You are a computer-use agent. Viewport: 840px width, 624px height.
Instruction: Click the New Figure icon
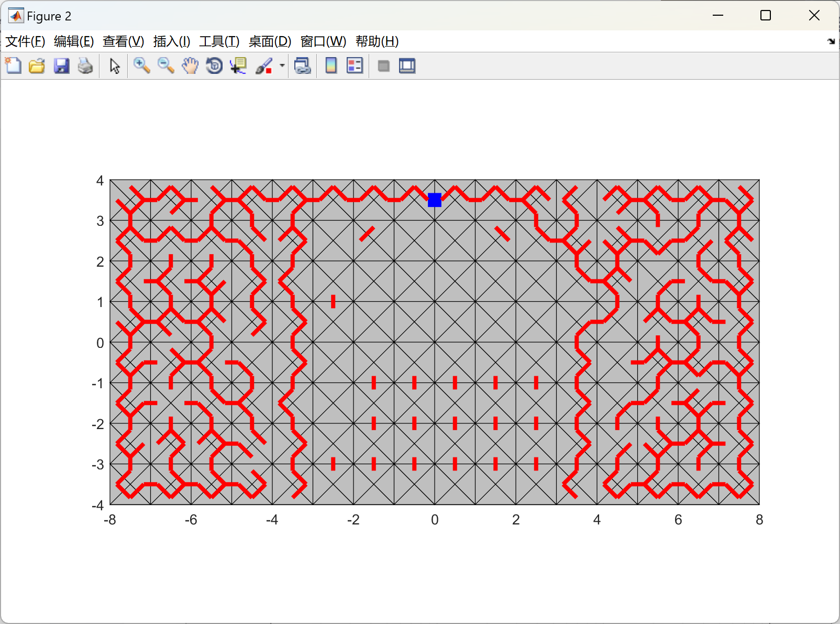(13, 66)
